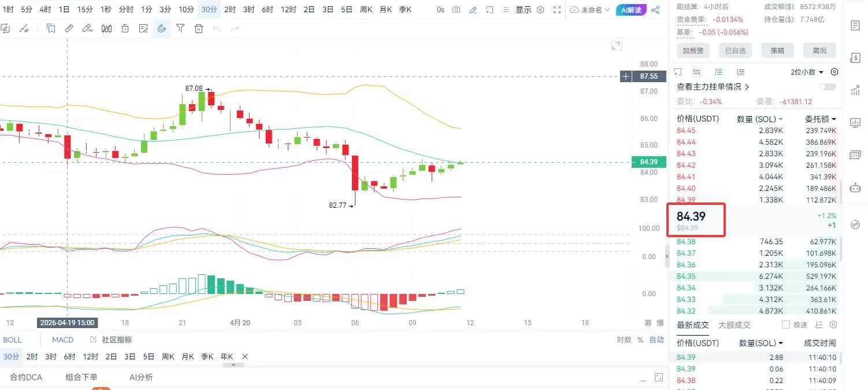Click the chart growth icon in right sidebar
The image size is (868, 390).
click(x=855, y=90)
